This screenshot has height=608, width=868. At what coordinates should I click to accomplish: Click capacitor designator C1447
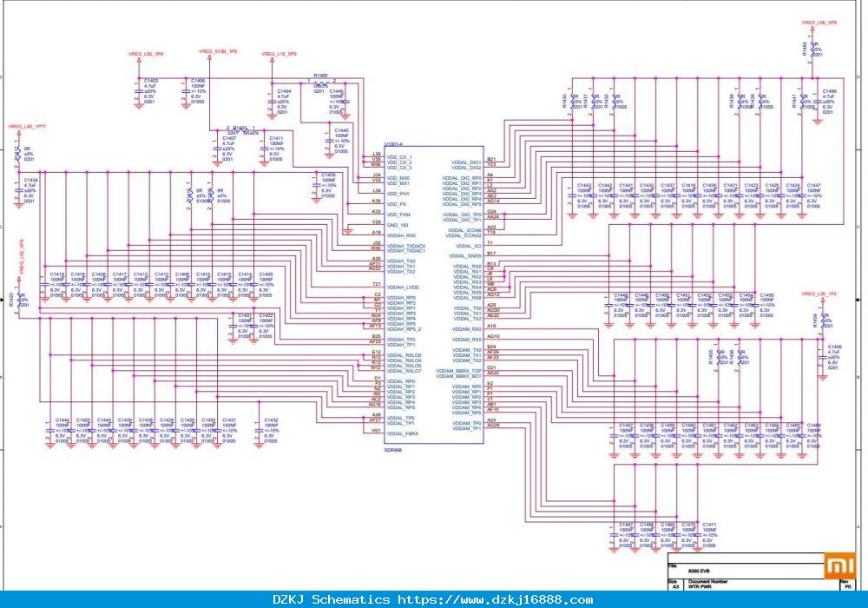coord(814,186)
